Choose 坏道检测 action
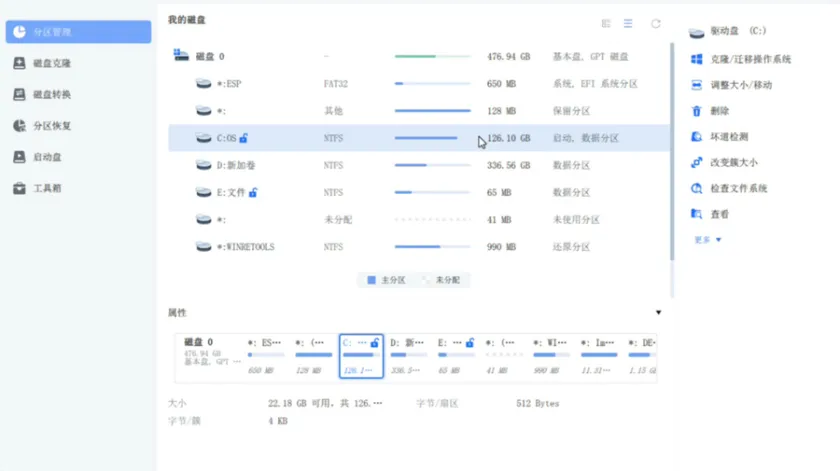This screenshot has width=840, height=471. [x=729, y=137]
